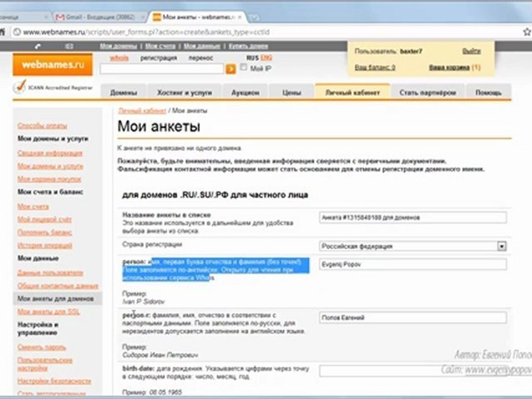
Task: Open История операций in sidebar
Action: [45, 245]
